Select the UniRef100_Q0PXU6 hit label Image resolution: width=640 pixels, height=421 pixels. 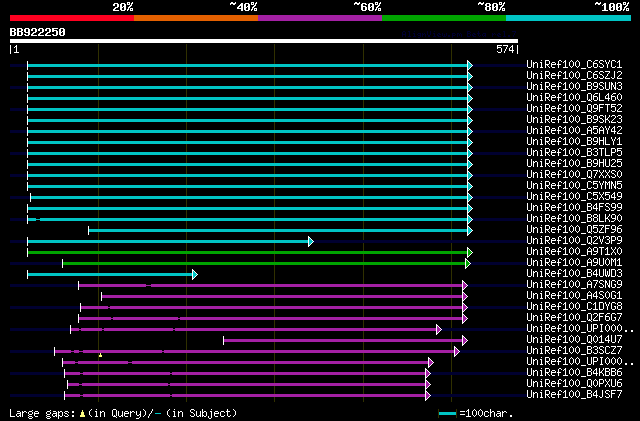pyautogui.click(x=574, y=384)
